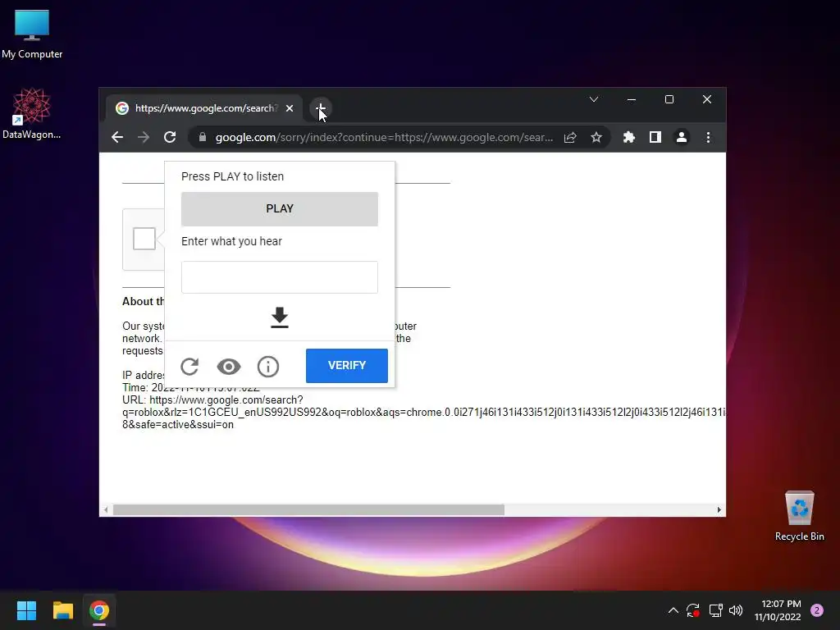The image size is (840, 630).
Task: Open captcha help info icon
Action: coord(268,367)
